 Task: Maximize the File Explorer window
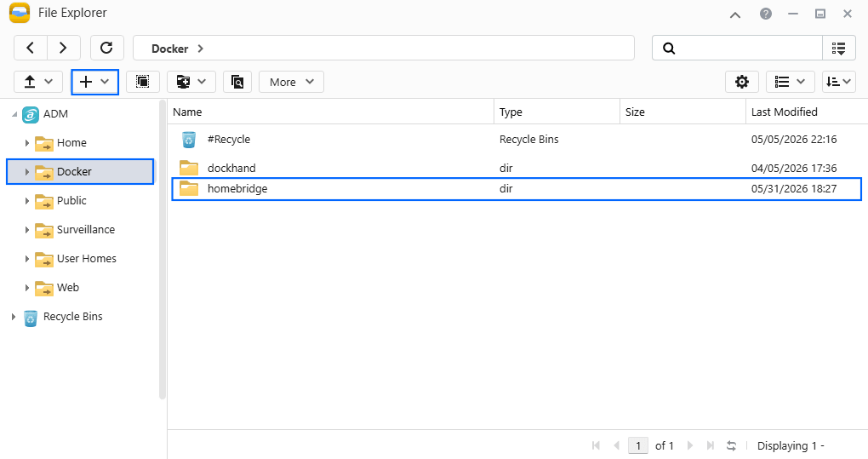(820, 14)
